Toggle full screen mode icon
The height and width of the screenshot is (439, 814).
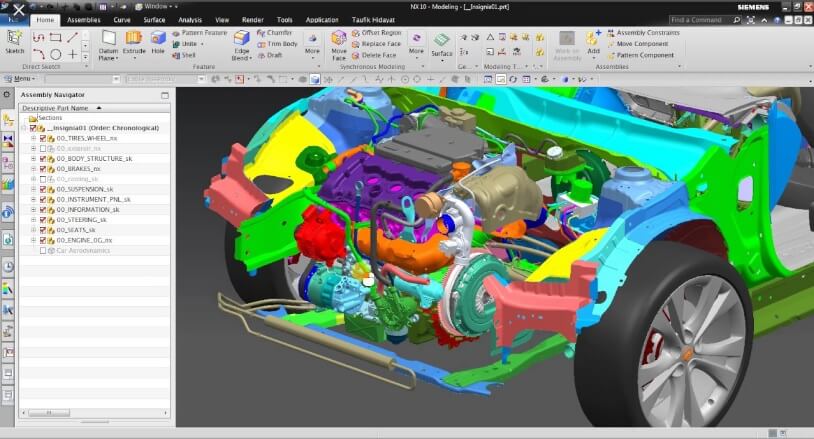pyautogui.click(x=751, y=20)
